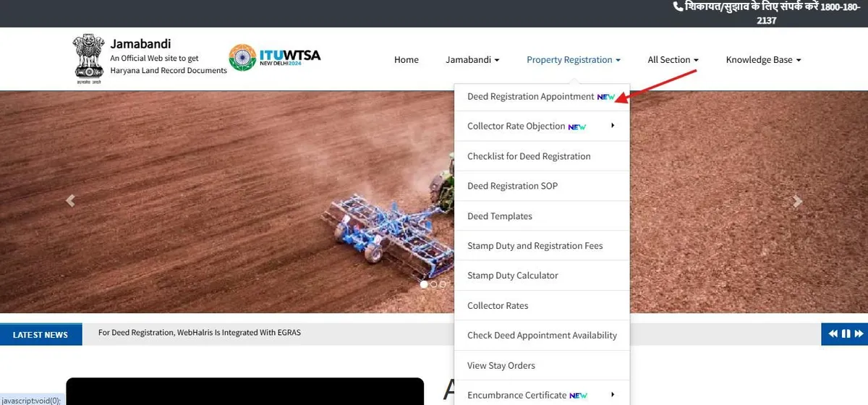The image size is (868, 405).
Task: Go to the Home page link
Action: click(406, 60)
